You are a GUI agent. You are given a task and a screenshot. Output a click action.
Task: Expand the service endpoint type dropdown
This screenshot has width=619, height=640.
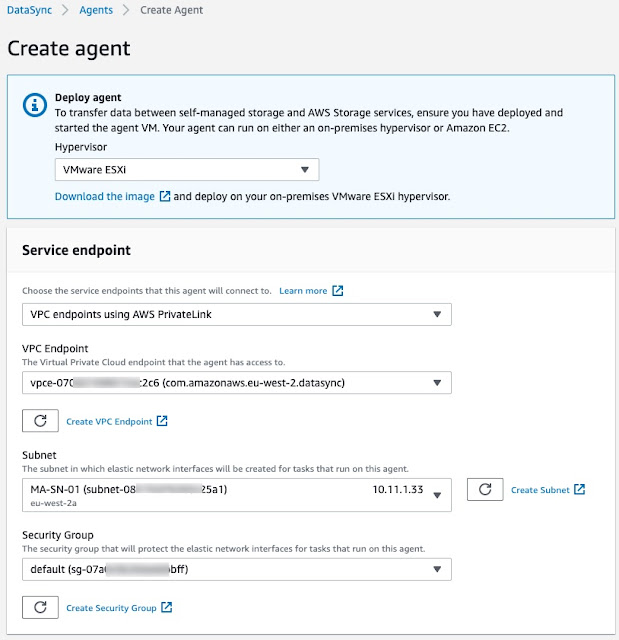(x=236, y=315)
